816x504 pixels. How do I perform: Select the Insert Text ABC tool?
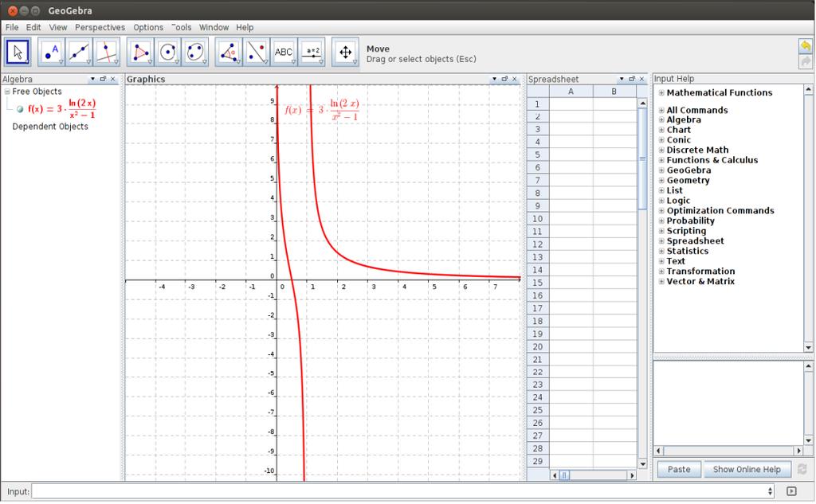(x=284, y=52)
